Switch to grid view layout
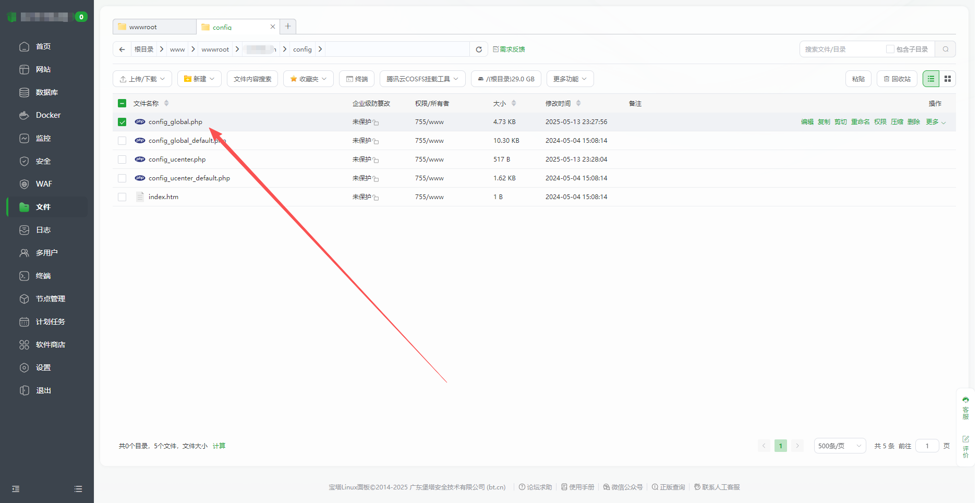The width and height of the screenshot is (980, 503). 948,79
